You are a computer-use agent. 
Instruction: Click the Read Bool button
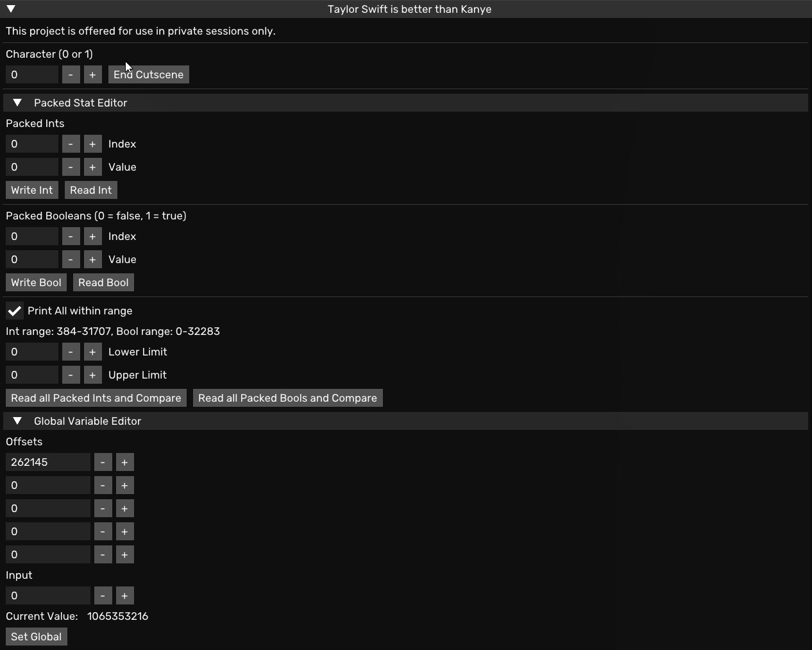[103, 282]
